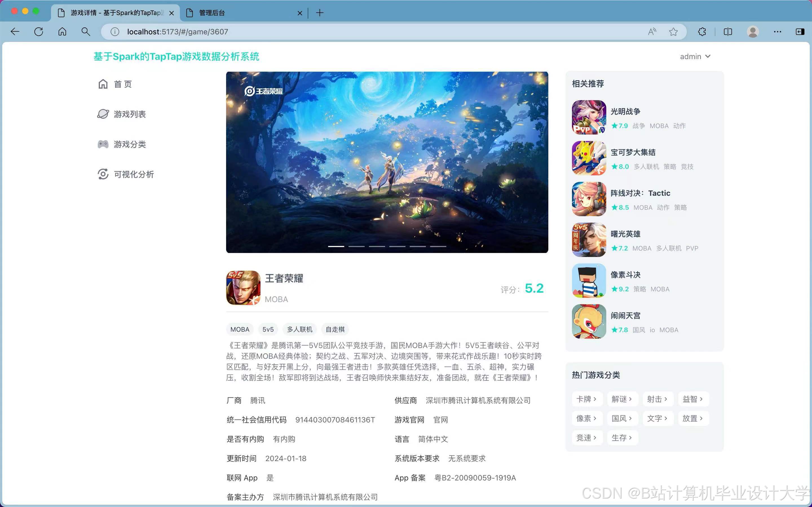Viewport: 812px width, 507px height.
Task: Expand the 射击 category chevron
Action: pos(666,399)
